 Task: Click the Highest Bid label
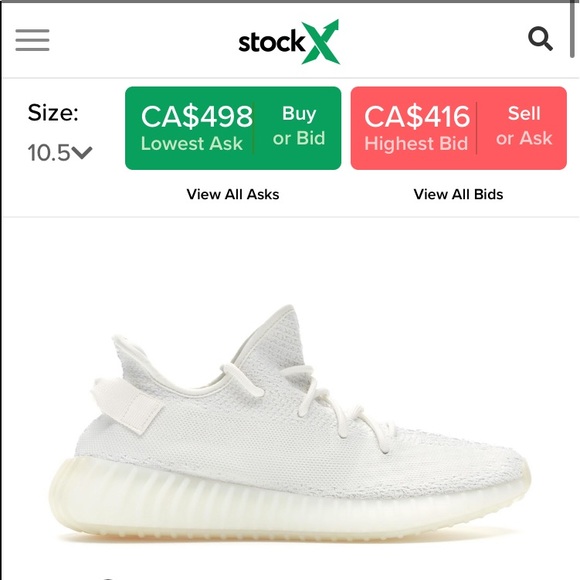(416, 144)
